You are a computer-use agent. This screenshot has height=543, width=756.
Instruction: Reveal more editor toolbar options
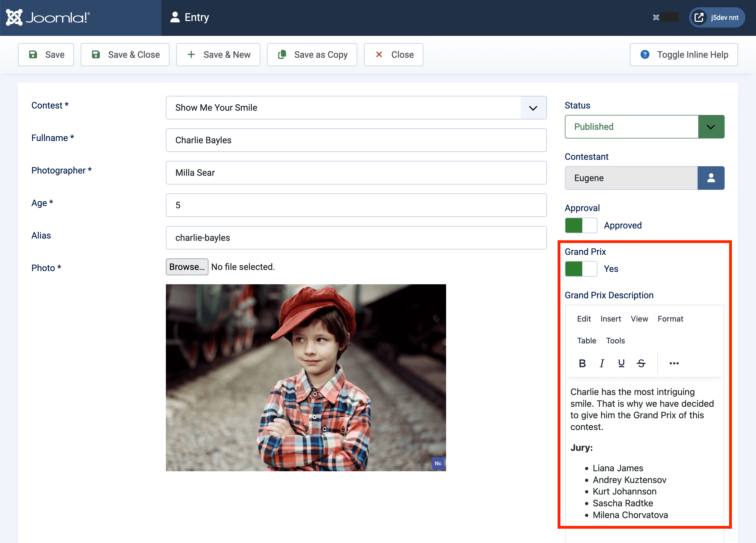tap(674, 363)
